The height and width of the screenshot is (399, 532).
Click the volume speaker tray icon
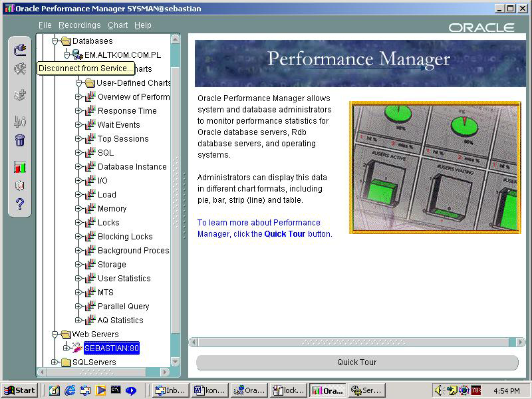pos(439,390)
